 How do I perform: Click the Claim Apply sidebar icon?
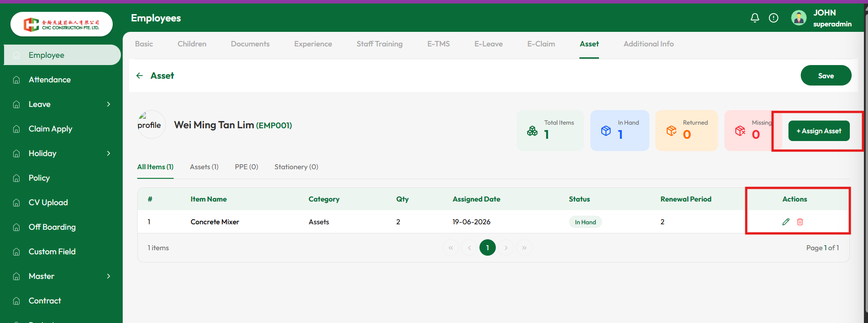tap(16, 129)
